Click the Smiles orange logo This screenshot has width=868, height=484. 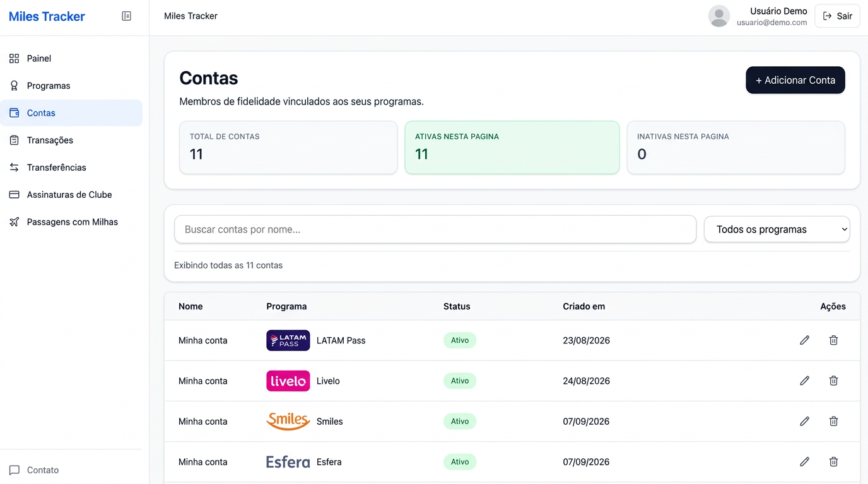click(x=288, y=421)
